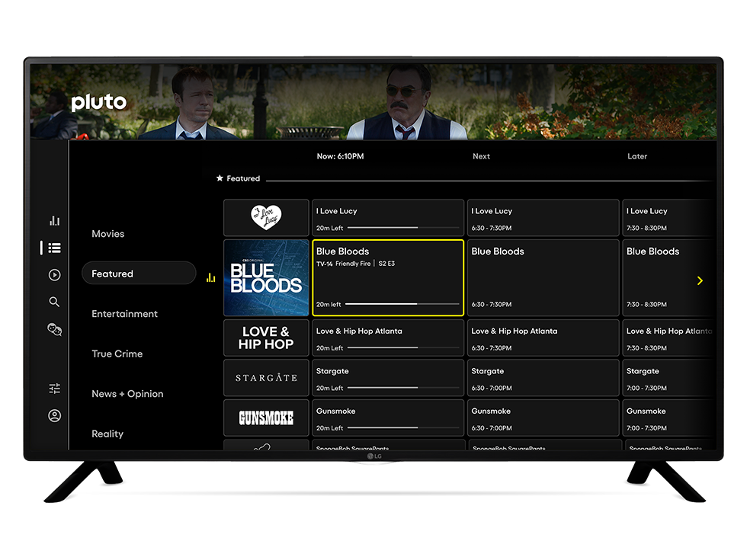Viewport: 747px width, 560px height.
Task: Select Stargate 6:30 - 7:00PM listing
Action: [542, 378]
